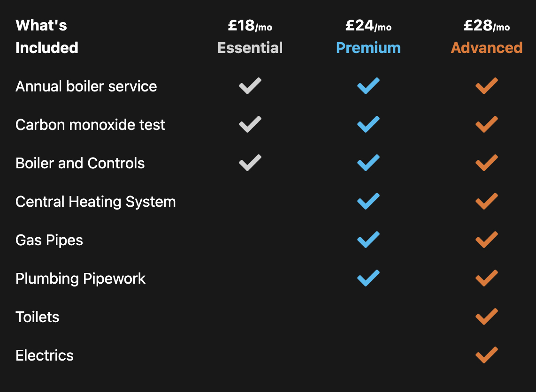Click the blue Premium Central Heating System checkmark
536x392 pixels.
tap(368, 202)
